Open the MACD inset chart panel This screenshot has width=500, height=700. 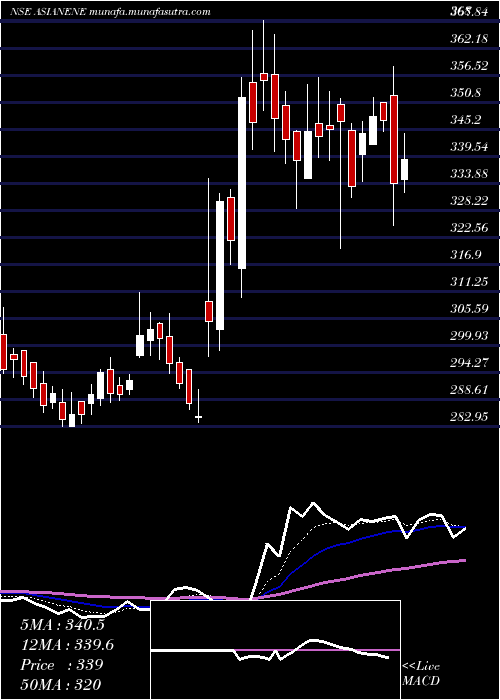click(x=275, y=650)
